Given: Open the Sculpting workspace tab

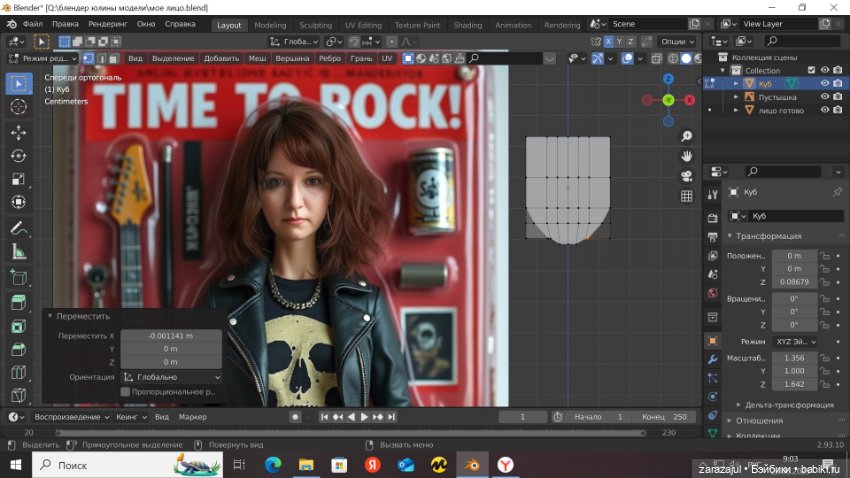Looking at the screenshot, I should (x=315, y=25).
